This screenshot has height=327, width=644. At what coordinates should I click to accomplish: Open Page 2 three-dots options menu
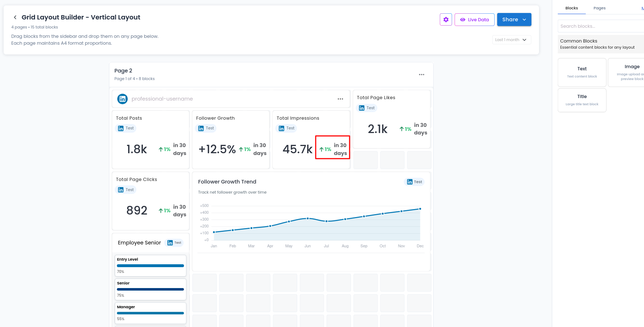(421, 75)
